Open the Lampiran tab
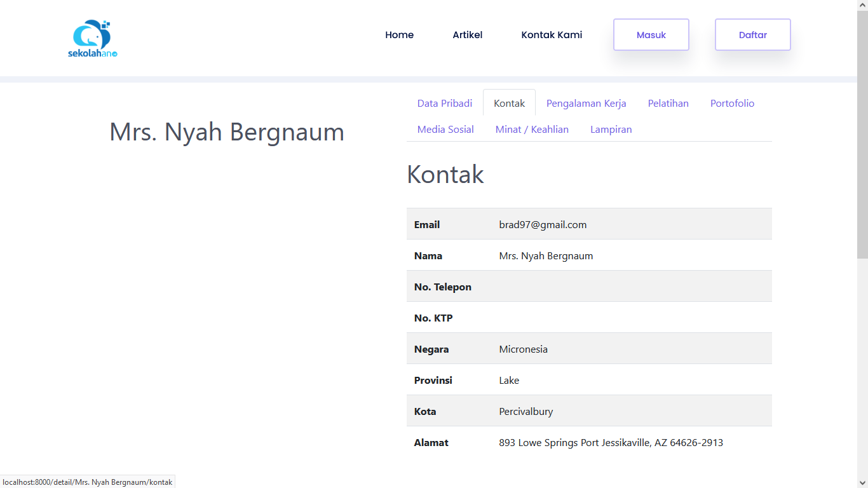Viewport: 868px width, 488px height. 611,129
